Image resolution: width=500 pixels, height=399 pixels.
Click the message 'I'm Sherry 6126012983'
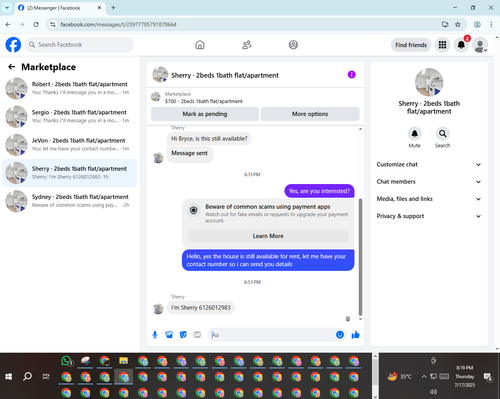click(x=201, y=307)
